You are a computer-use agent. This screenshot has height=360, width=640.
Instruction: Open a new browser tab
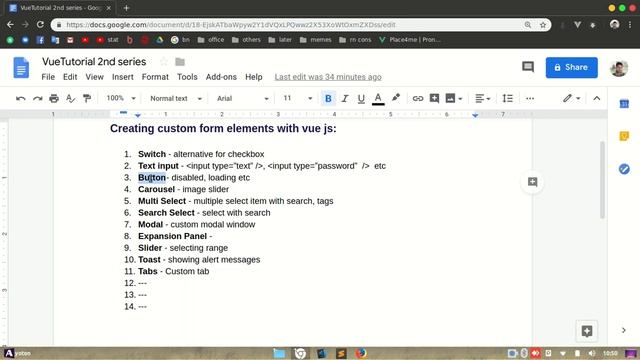126,8
